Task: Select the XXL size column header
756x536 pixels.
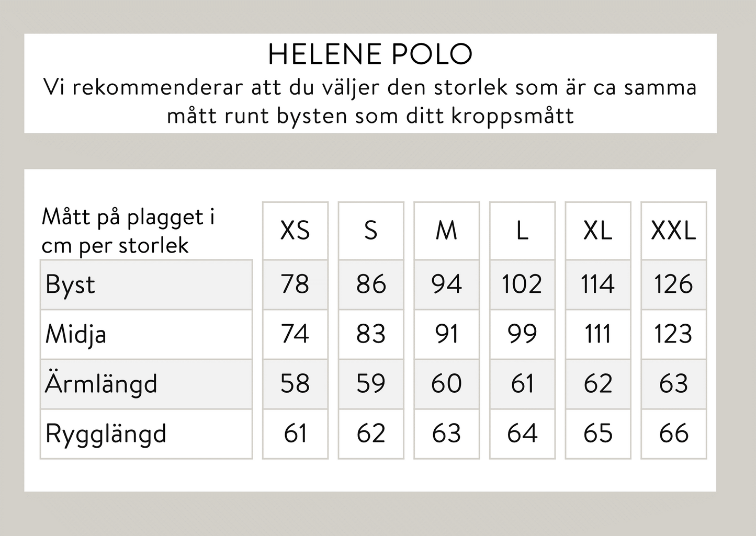Action: 673,231
